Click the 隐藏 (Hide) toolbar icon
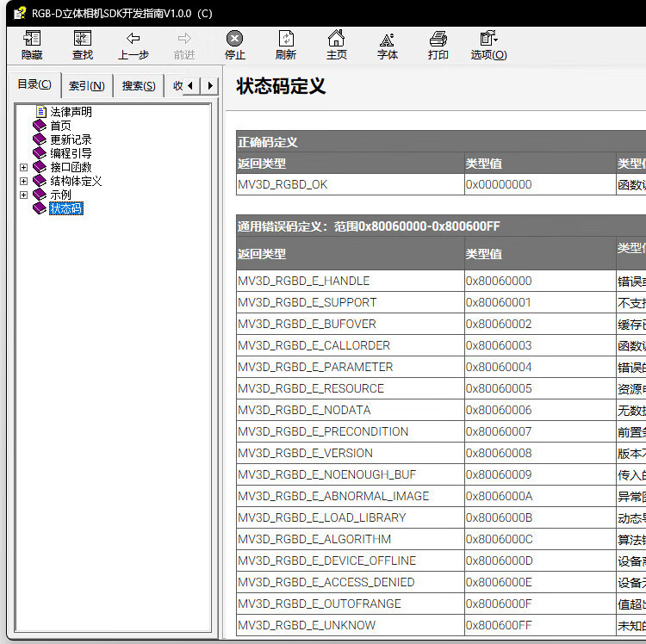The image size is (646, 644). [32, 40]
